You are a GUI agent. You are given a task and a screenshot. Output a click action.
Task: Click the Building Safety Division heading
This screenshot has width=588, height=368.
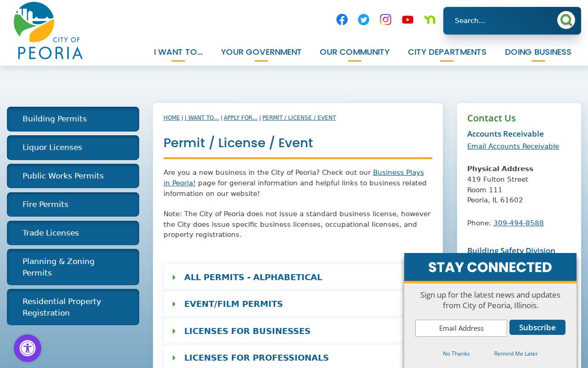coord(511,251)
